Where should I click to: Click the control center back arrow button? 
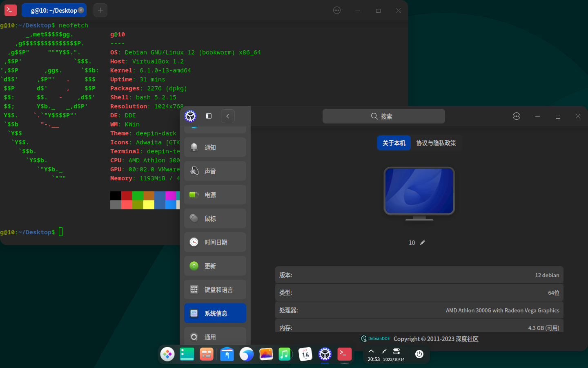pos(228,116)
